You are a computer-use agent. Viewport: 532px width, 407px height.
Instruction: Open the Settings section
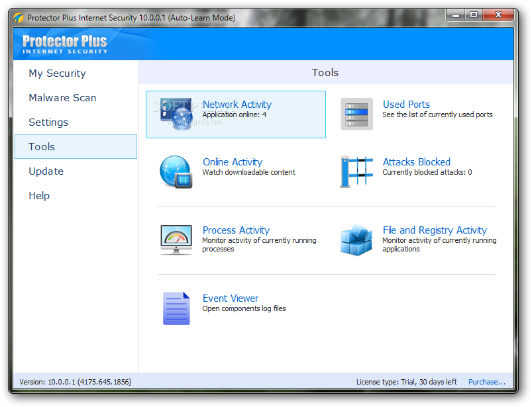[x=48, y=122]
